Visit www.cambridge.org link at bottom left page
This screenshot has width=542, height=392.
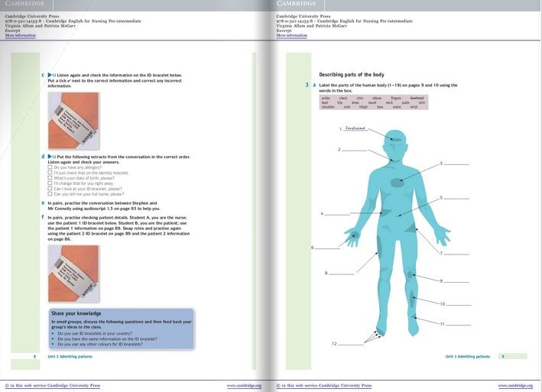(244, 386)
